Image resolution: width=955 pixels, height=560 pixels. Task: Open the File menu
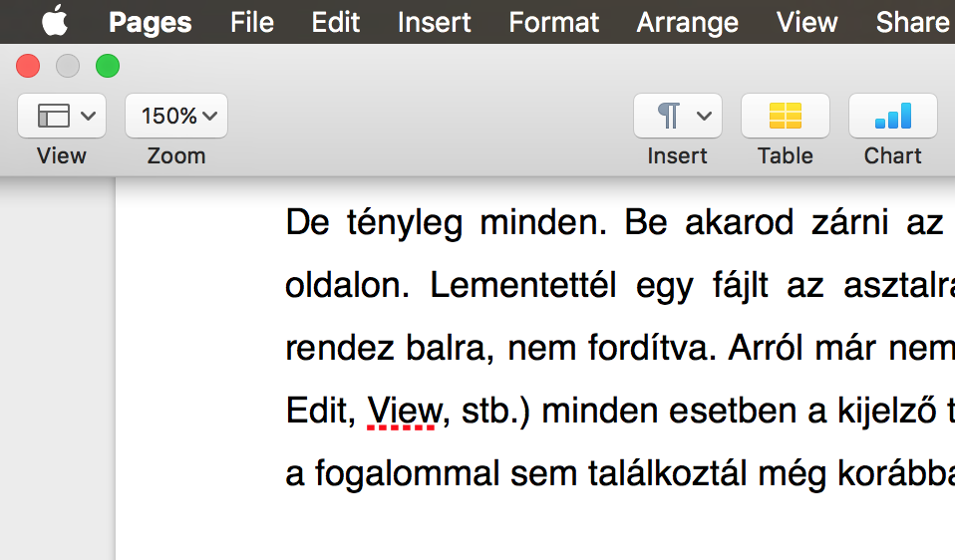coord(251,22)
